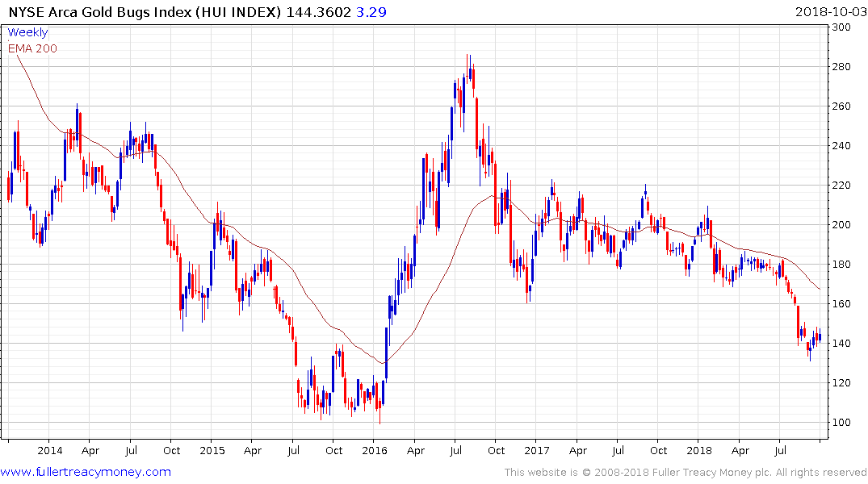Open the www.fullertreacymoney.com link
The height and width of the screenshot is (484, 868).
pyautogui.click(x=86, y=472)
